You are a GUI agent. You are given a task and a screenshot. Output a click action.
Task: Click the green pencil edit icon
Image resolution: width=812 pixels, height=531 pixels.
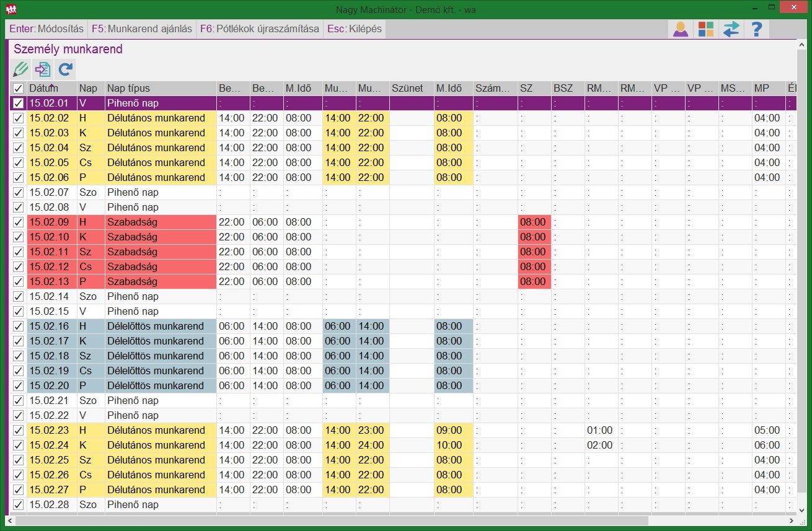point(20,69)
